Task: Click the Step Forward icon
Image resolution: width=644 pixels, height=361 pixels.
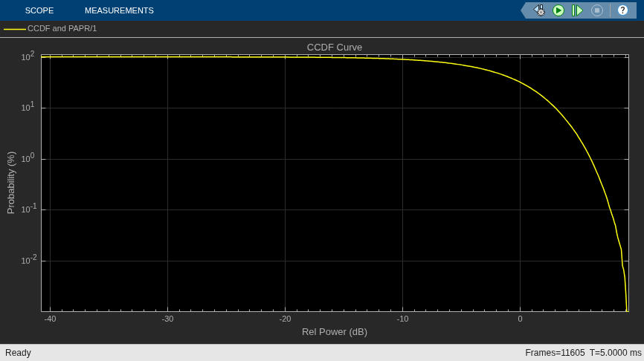Action: click(577, 10)
